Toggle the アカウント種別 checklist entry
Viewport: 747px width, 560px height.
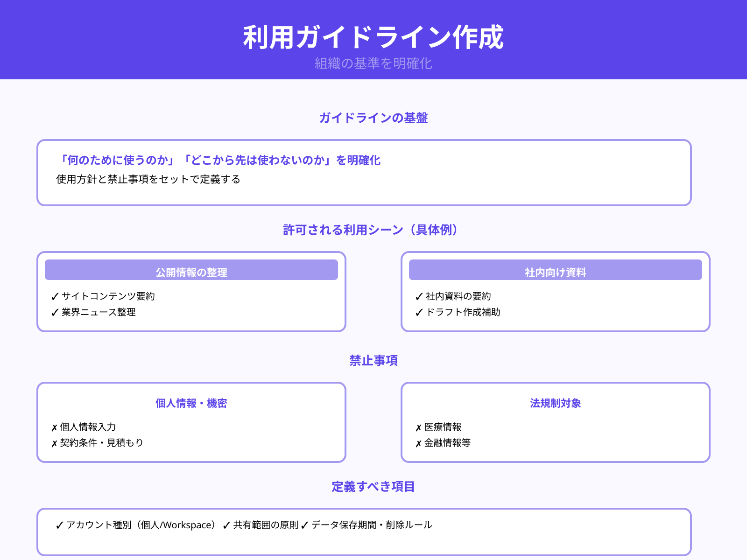[x=135, y=525]
